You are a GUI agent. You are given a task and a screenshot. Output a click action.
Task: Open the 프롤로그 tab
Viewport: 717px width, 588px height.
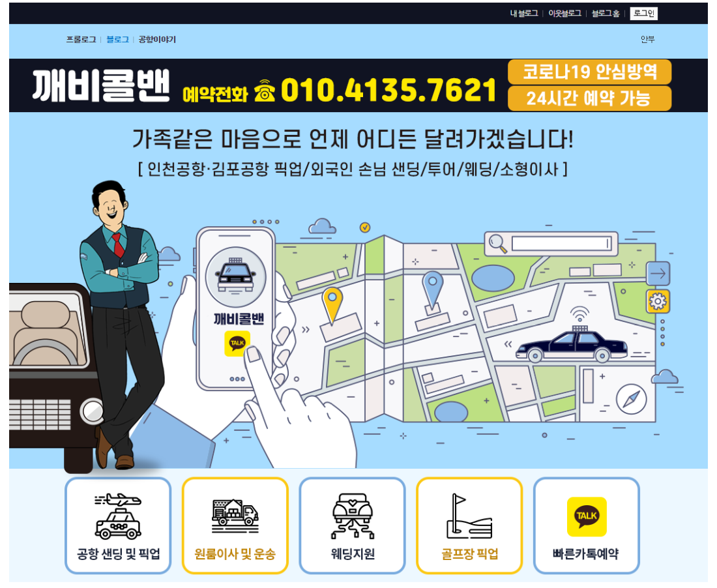pos(81,40)
